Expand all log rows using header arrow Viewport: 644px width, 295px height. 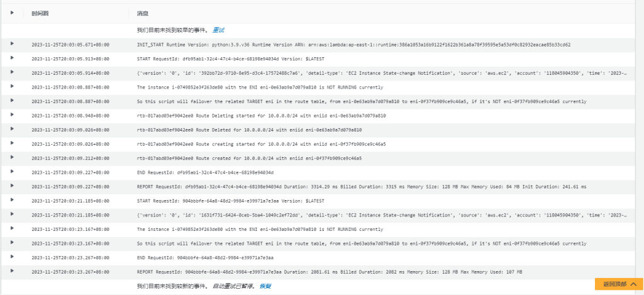[x=12, y=13]
